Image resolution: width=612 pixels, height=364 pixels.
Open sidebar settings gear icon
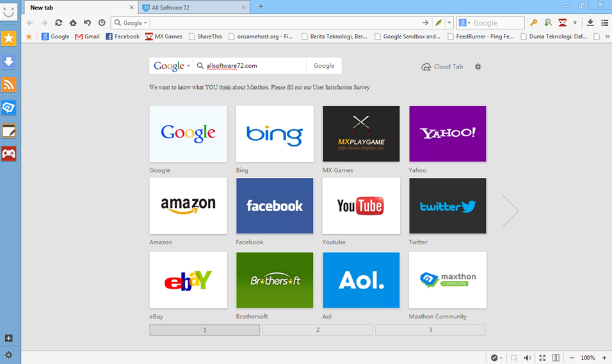[x=8, y=355]
